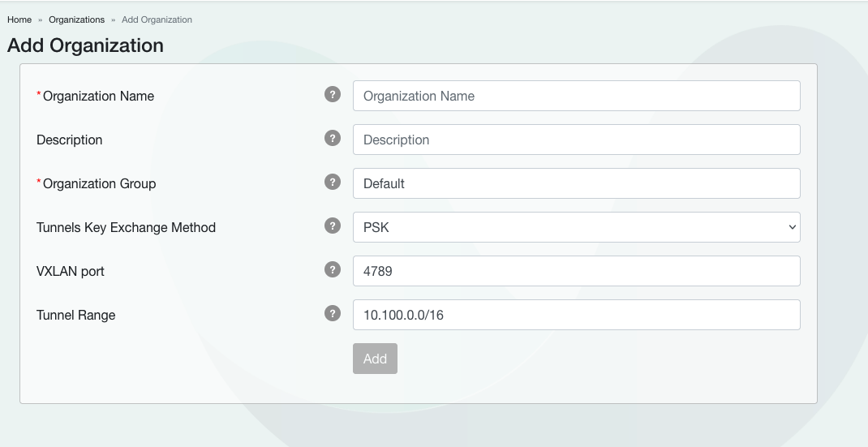The width and height of the screenshot is (868, 447).
Task: Click into the Description text box
Action: pyautogui.click(x=576, y=140)
